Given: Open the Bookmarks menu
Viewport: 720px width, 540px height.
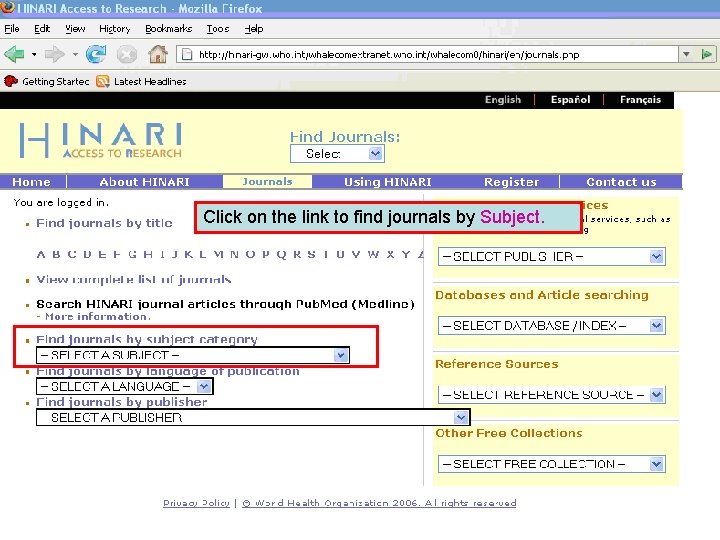Looking at the screenshot, I should tap(169, 29).
